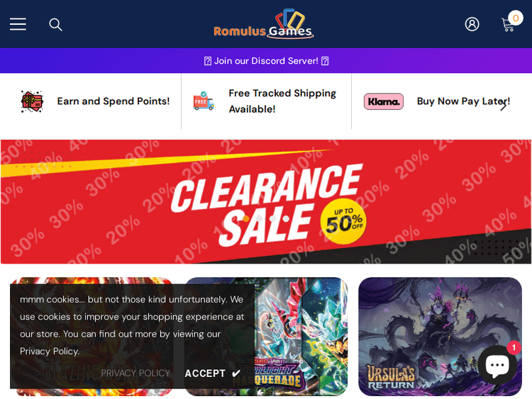Select the second banner slide dot

coord(260,219)
